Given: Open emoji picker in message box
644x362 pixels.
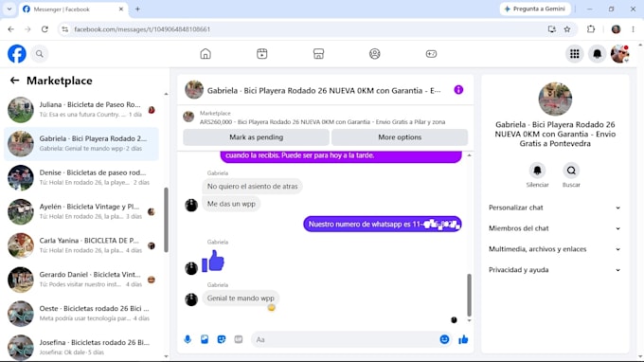Looking at the screenshot, I should [444, 339].
